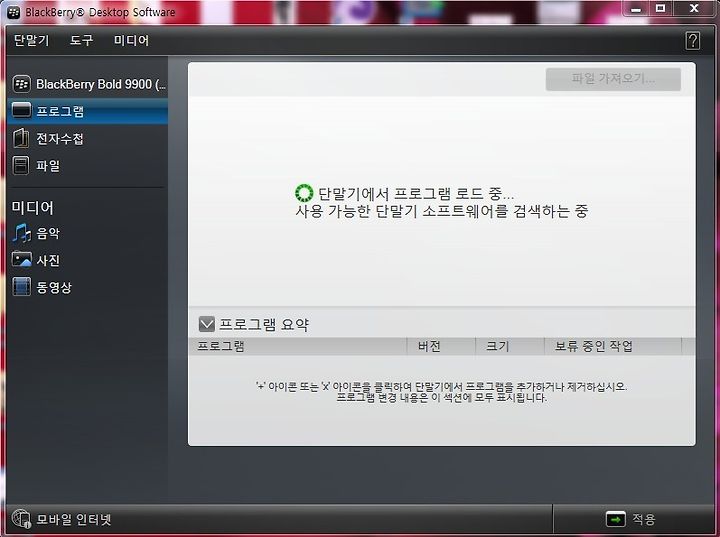
Task: Click the 파일 가져오기 button
Action: [x=613, y=79]
